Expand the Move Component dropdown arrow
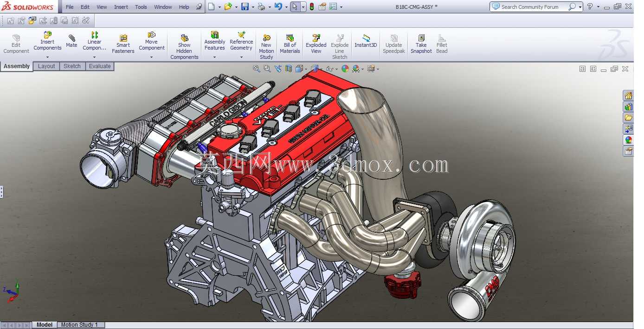 (151, 57)
